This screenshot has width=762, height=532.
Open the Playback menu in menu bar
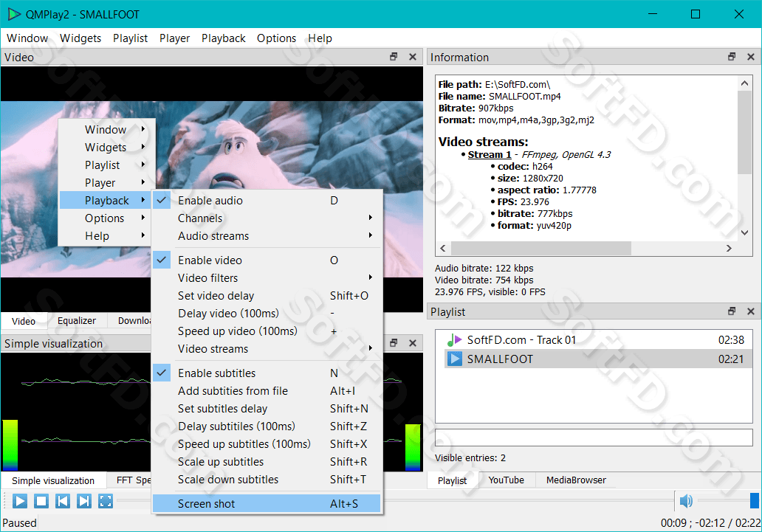point(223,38)
